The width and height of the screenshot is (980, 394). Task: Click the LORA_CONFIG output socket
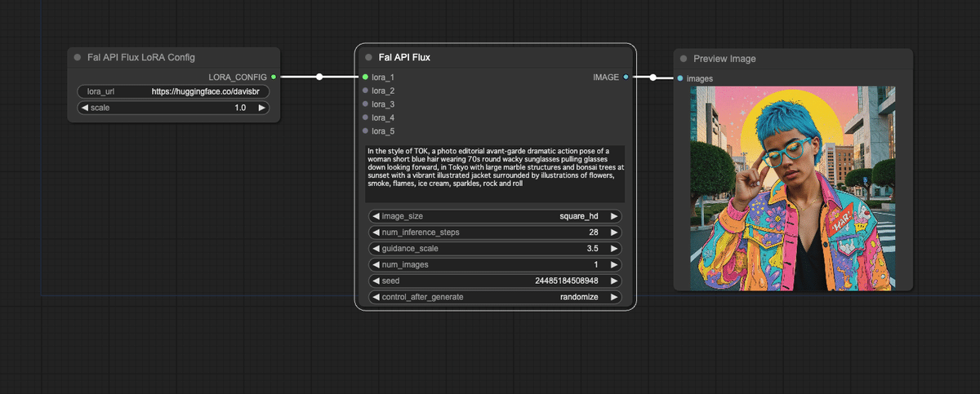tap(274, 77)
